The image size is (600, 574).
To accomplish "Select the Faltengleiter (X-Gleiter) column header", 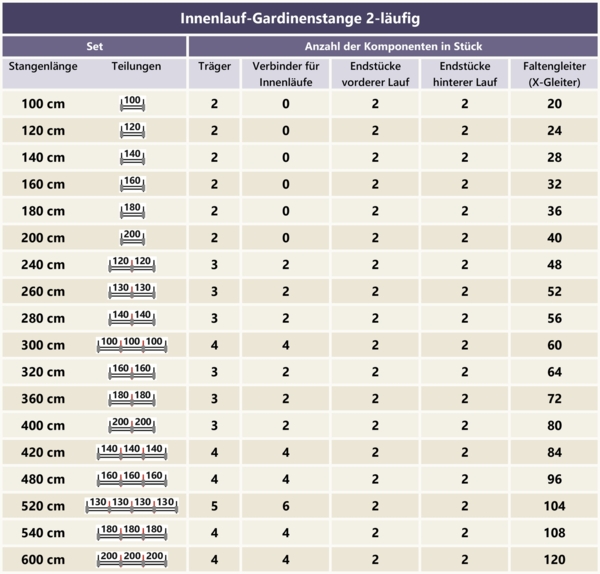I will 554,74.
